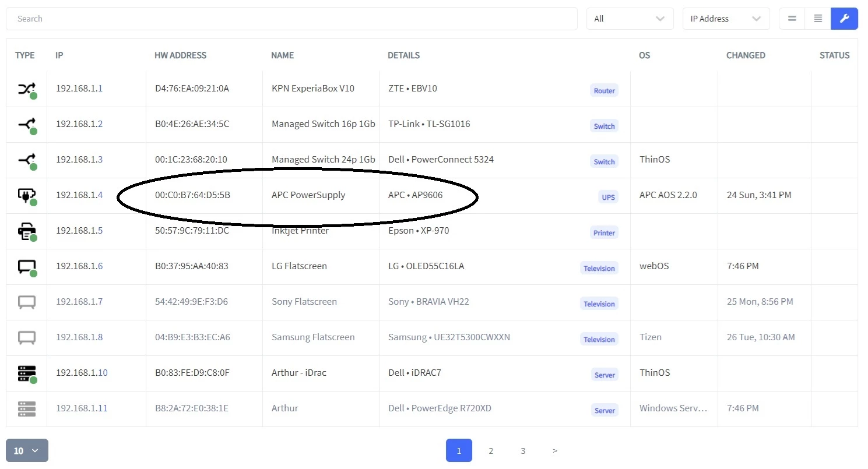Click the details cell ZTE • EBV10
Viewport: 868px width, 469px height.
click(x=413, y=89)
